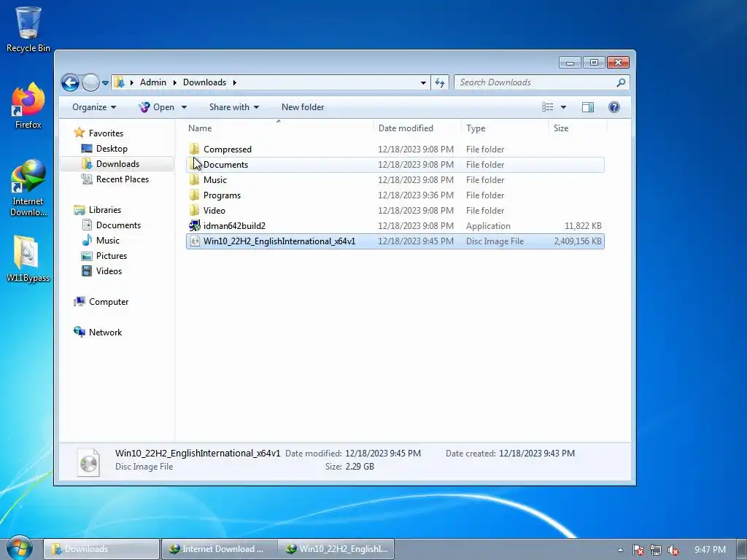Open the Organize menu
This screenshot has width=747, height=560.
(x=94, y=107)
